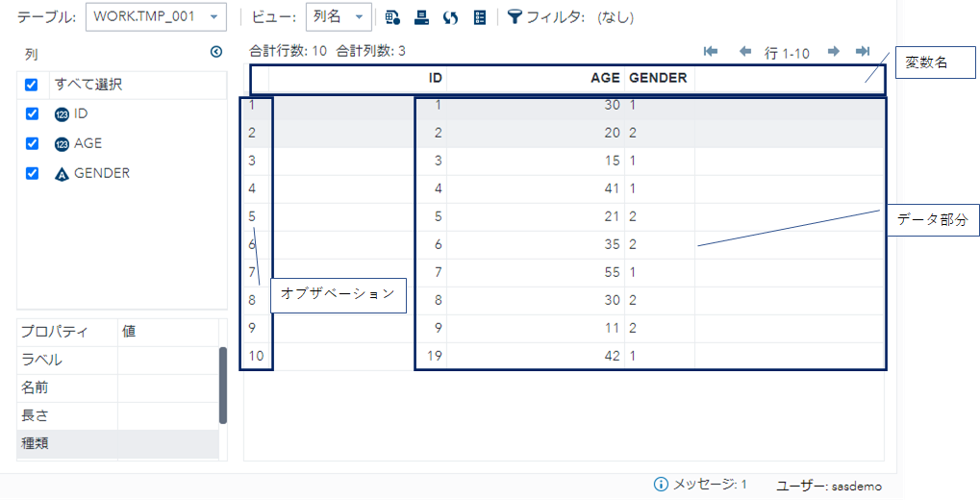The image size is (980, 500).
Task: Click the 合計列数: 3 text
Action: [370, 51]
